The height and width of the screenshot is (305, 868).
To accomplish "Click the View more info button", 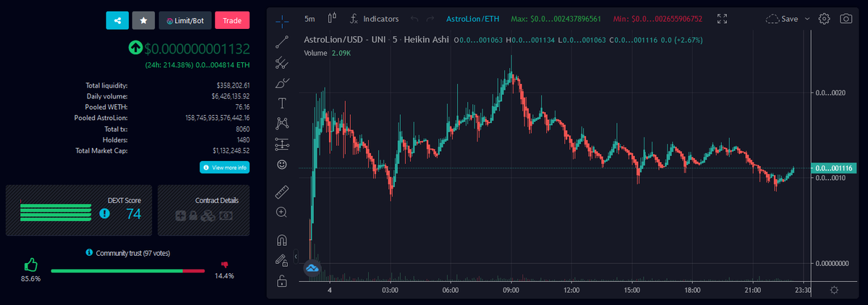I will (x=224, y=167).
